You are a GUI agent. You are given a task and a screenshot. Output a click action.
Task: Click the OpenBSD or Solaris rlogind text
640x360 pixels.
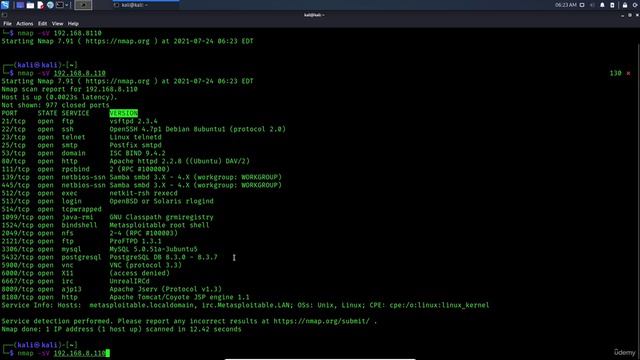[161, 201]
